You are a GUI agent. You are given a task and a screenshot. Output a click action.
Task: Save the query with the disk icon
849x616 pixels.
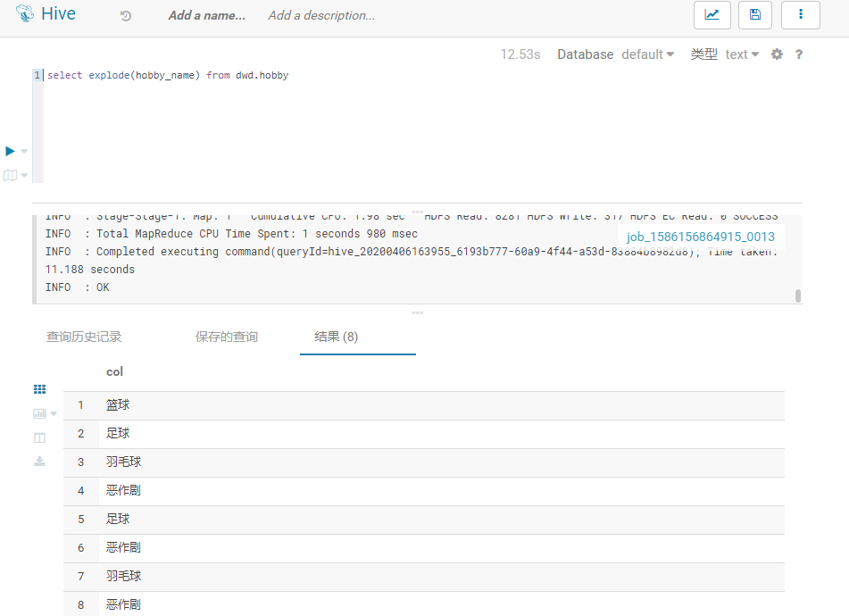click(755, 14)
